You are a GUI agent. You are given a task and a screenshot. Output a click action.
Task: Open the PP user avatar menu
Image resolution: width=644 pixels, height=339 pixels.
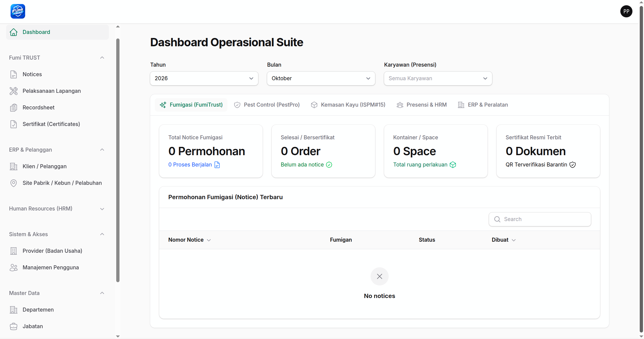pos(626,11)
